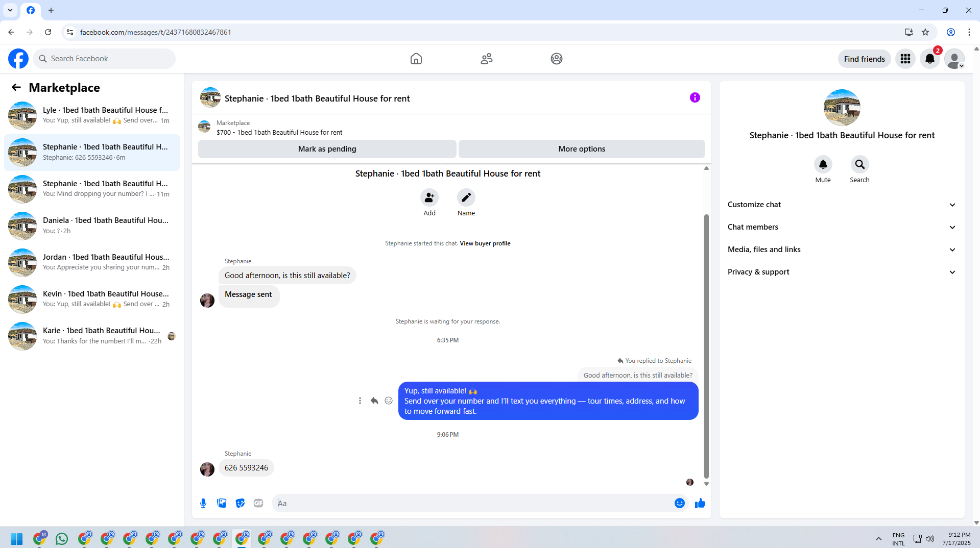
Task: Click the Search in conversation magnifier icon
Action: [860, 164]
